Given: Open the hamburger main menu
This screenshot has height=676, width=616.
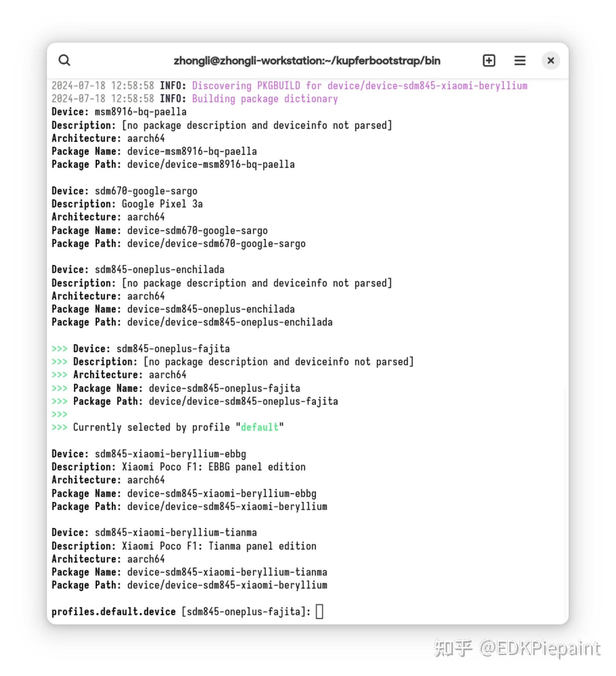Looking at the screenshot, I should pos(520,60).
